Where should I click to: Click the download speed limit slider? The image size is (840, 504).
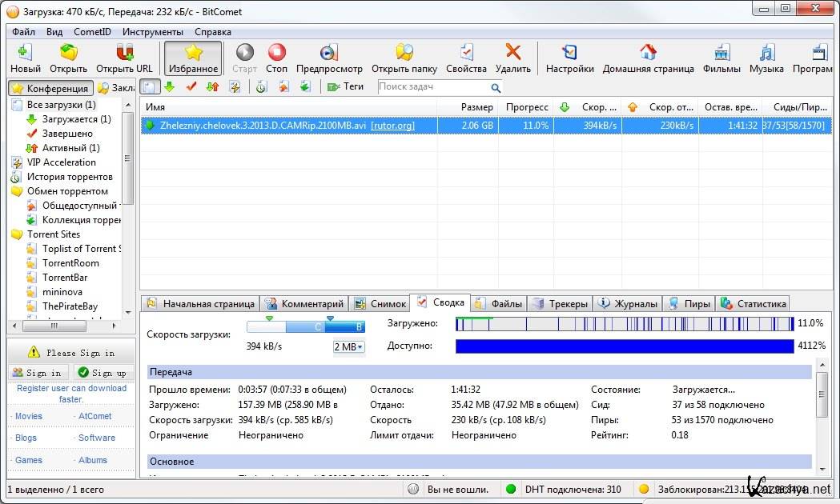305,326
